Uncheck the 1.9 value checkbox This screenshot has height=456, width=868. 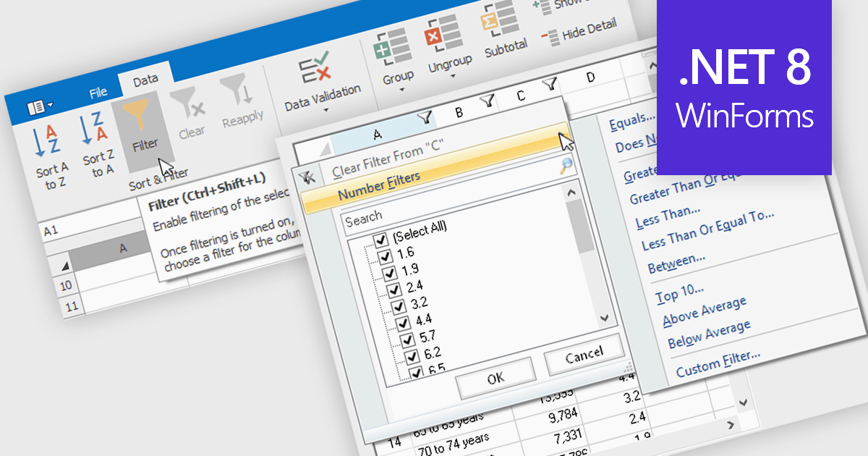tap(389, 273)
